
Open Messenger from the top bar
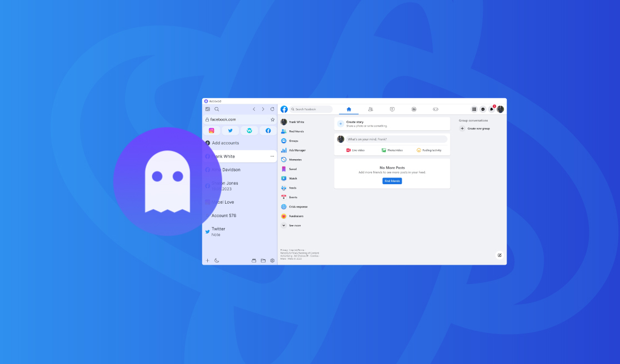[483, 109]
